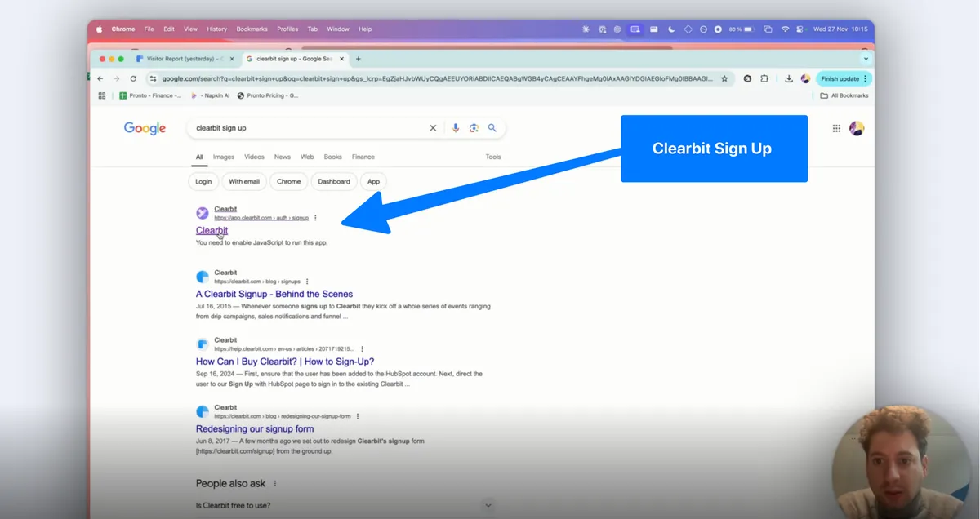Open Google account avatar on search page
Image resolution: width=980 pixels, height=519 pixels.
pos(857,128)
